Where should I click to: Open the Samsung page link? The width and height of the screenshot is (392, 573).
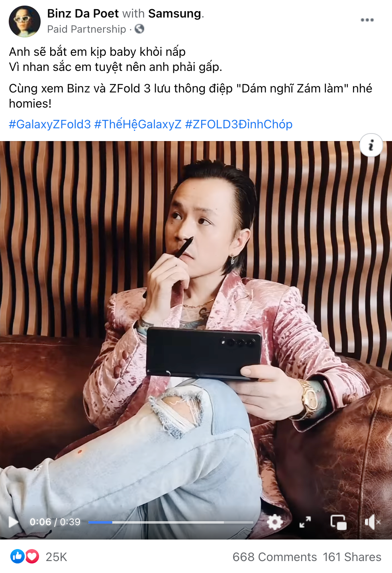(x=174, y=14)
